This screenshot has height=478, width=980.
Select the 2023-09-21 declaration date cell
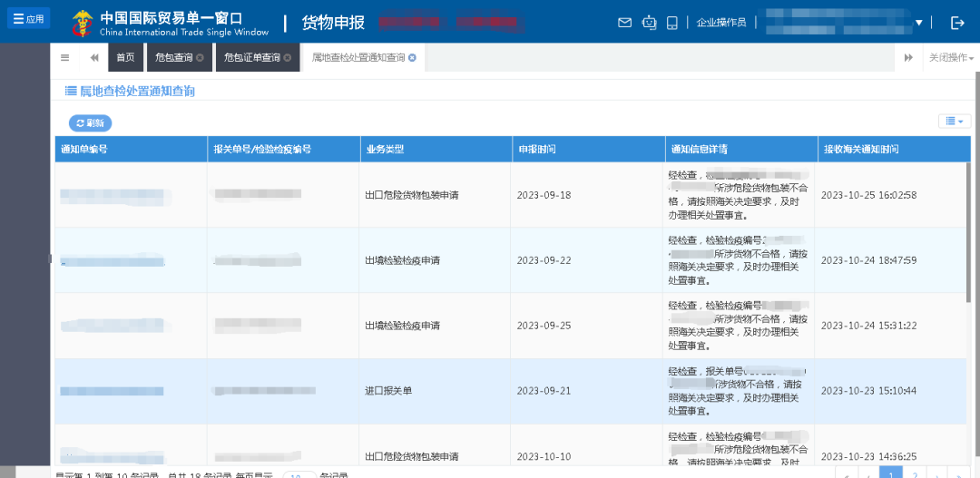(544, 391)
